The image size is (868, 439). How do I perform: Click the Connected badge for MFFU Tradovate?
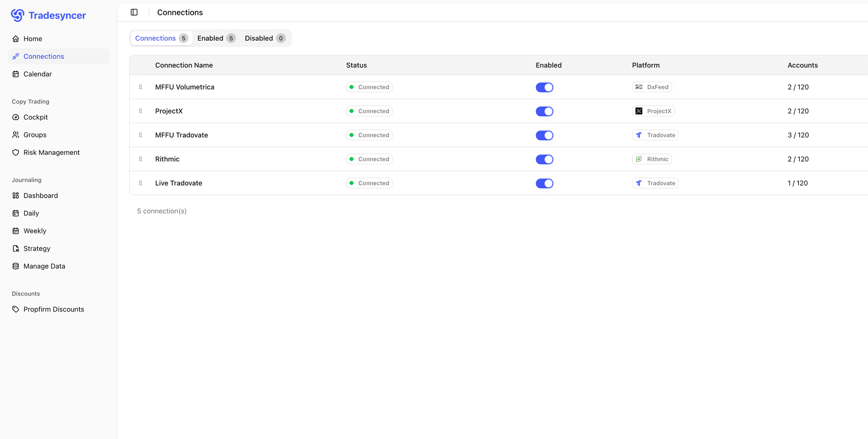pyautogui.click(x=369, y=135)
